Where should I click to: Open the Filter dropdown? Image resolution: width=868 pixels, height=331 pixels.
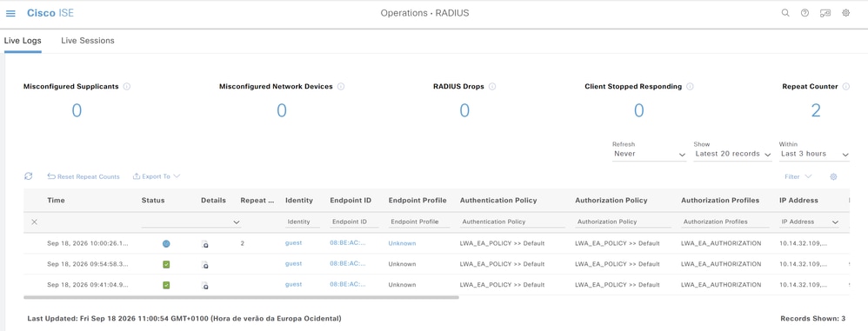[x=798, y=177]
